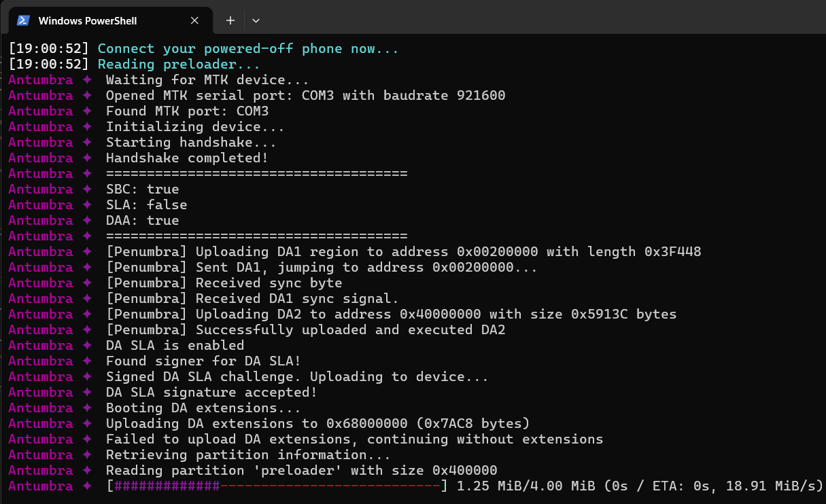Click the 'DAA: true' line
Viewport: 826px width, 504px height.
[143, 221]
